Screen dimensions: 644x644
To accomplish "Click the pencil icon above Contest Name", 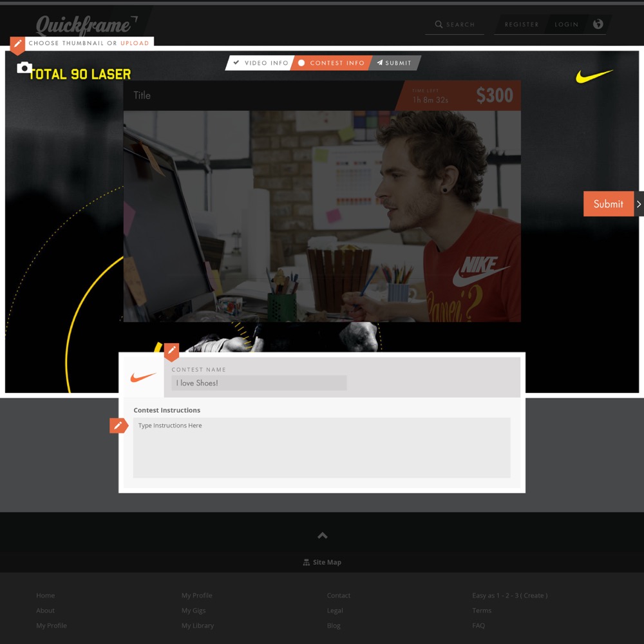I will pos(171,352).
